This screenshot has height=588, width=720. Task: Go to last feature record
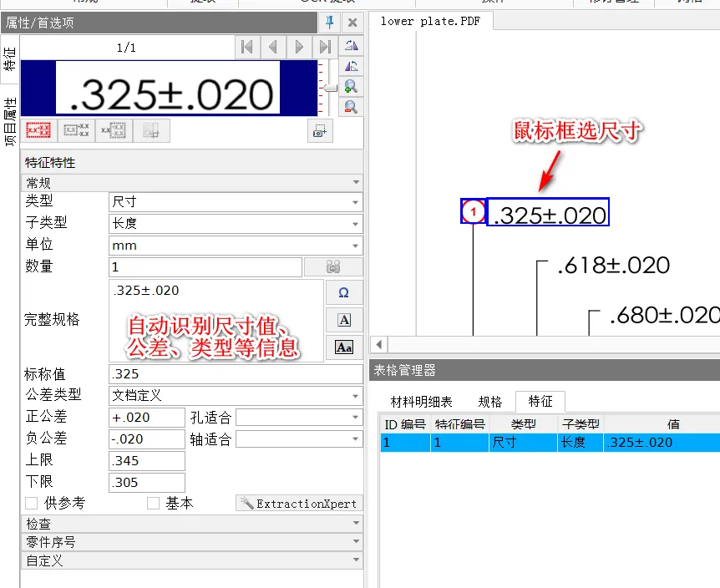[326, 47]
